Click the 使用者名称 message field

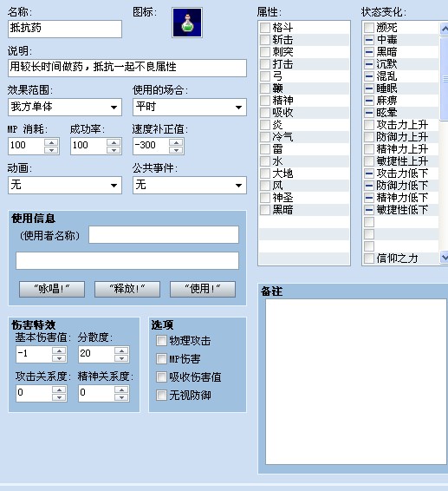pyautogui.click(x=164, y=234)
